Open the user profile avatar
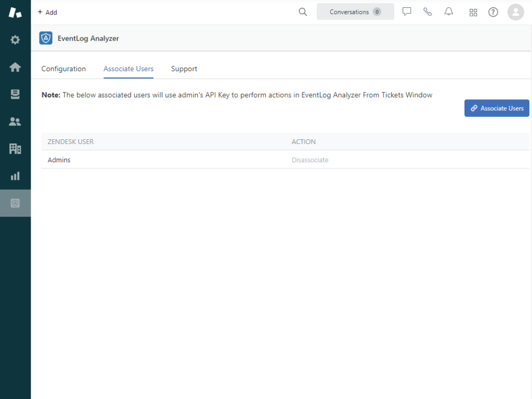Screen dimensions: 532x399 click(x=515, y=12)
